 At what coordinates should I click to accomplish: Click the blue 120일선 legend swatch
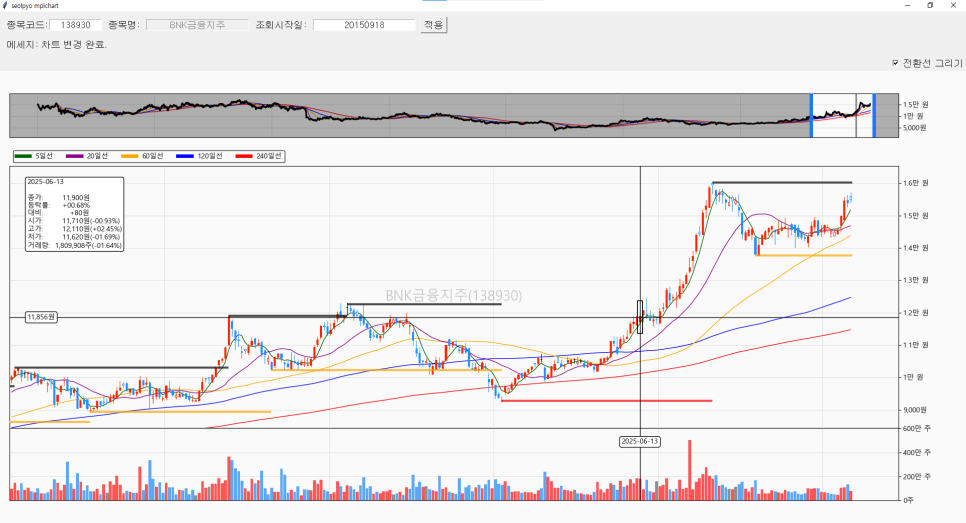click(185, 156)
